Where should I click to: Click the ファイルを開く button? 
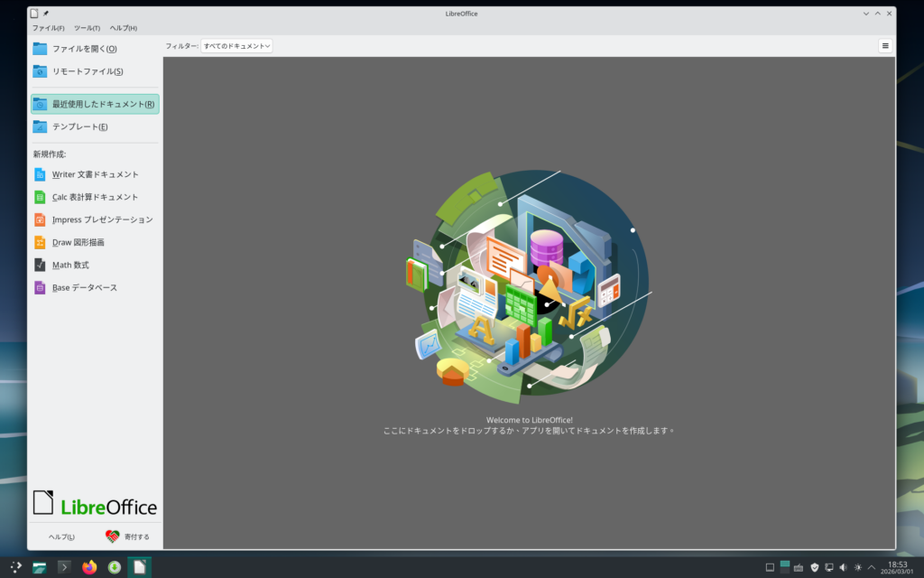click(x=84, y=49)
